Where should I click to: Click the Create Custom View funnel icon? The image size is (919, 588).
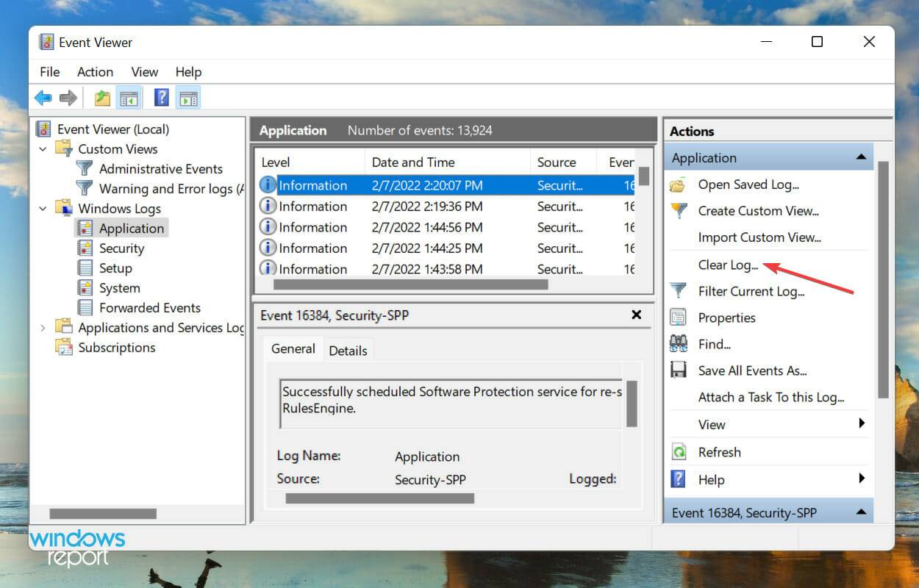[680, 211]
